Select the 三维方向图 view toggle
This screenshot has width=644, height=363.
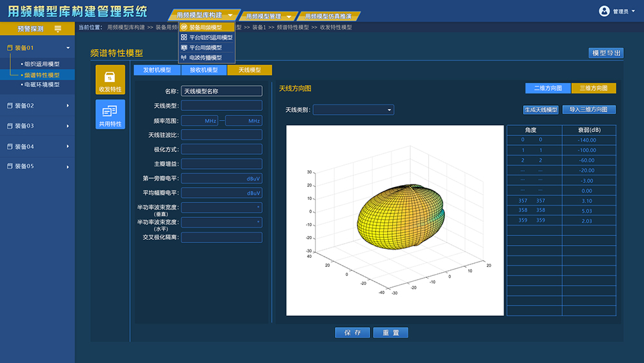tap(594, 88)
